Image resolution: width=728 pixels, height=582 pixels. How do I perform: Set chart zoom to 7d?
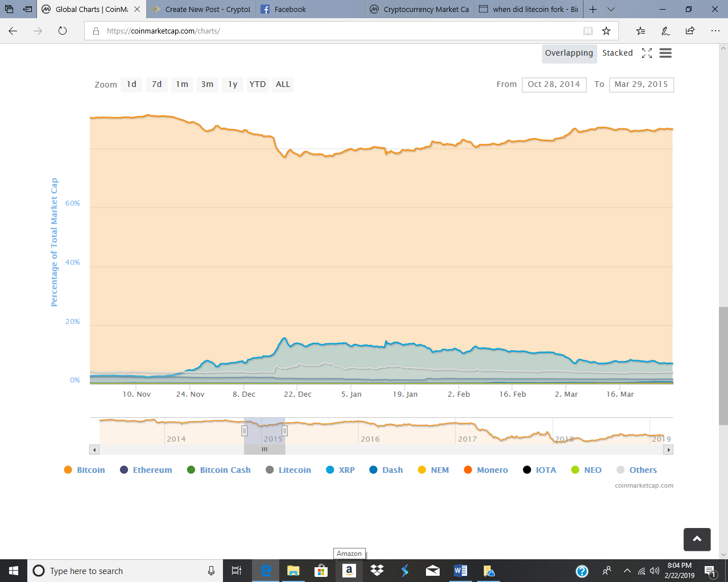point(156,84)
